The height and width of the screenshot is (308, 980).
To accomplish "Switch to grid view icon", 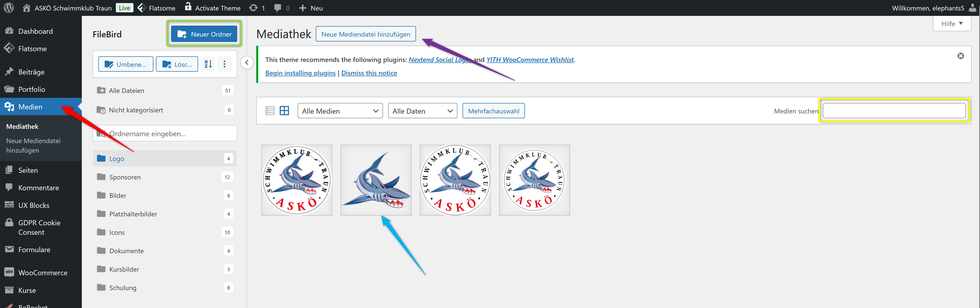I will 284,111.
